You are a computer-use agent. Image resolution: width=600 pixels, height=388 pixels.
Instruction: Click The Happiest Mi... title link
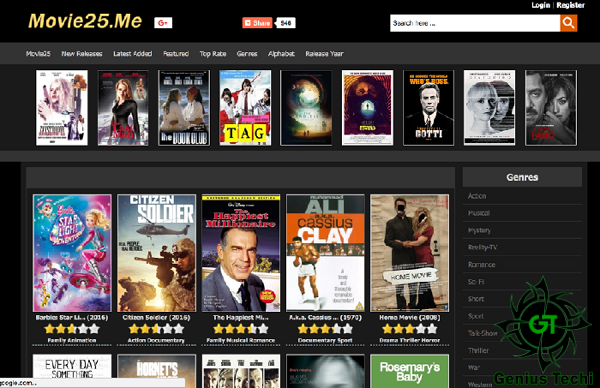(241, 318)
